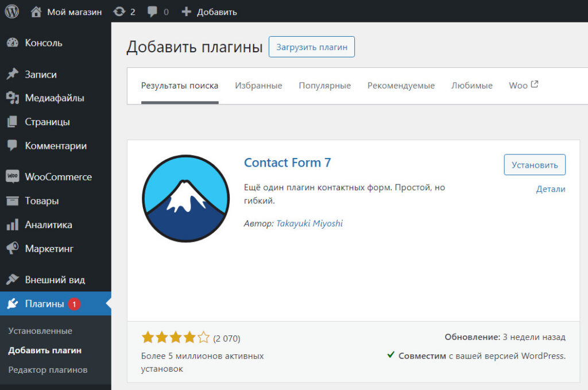This screenshot has height=390, width=588.
Task: Click the Внешний вид paintbrush icon
Action: coord(13,279)
